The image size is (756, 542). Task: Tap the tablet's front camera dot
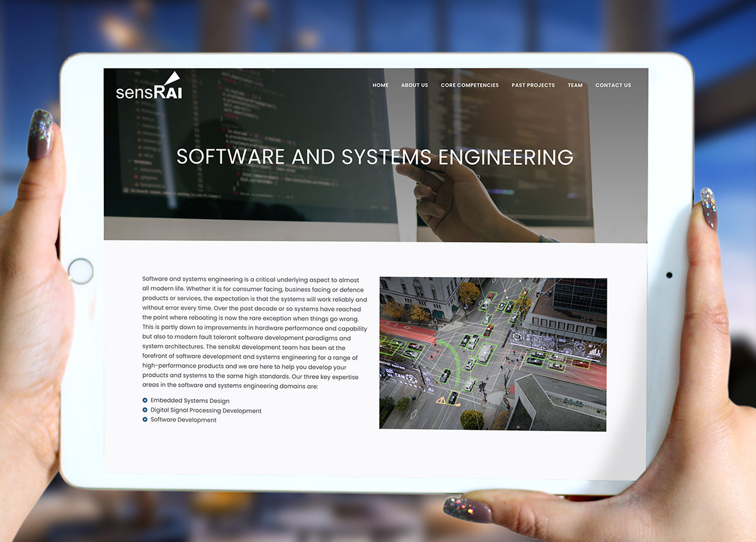pyautogui.click(x=669, y=275)
